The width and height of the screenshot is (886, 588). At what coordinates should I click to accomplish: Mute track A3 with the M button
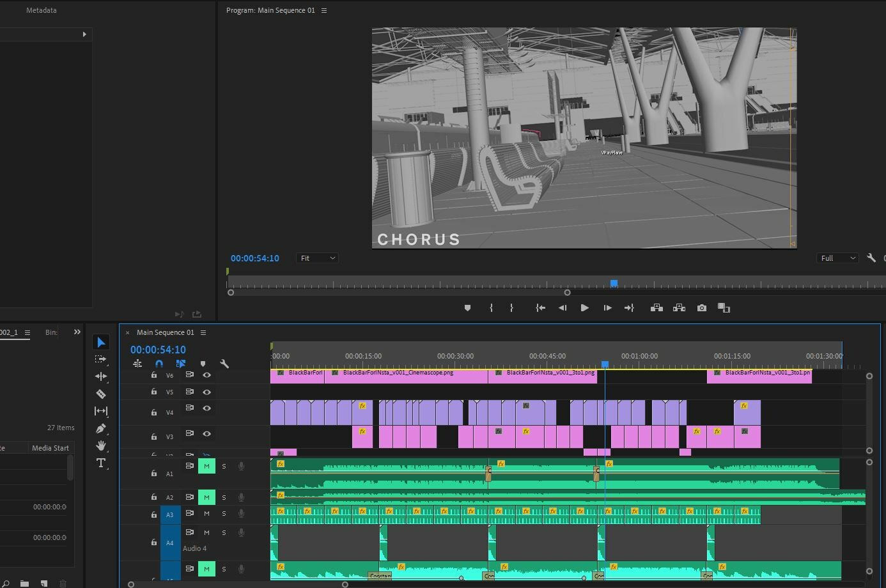[206, 513]
